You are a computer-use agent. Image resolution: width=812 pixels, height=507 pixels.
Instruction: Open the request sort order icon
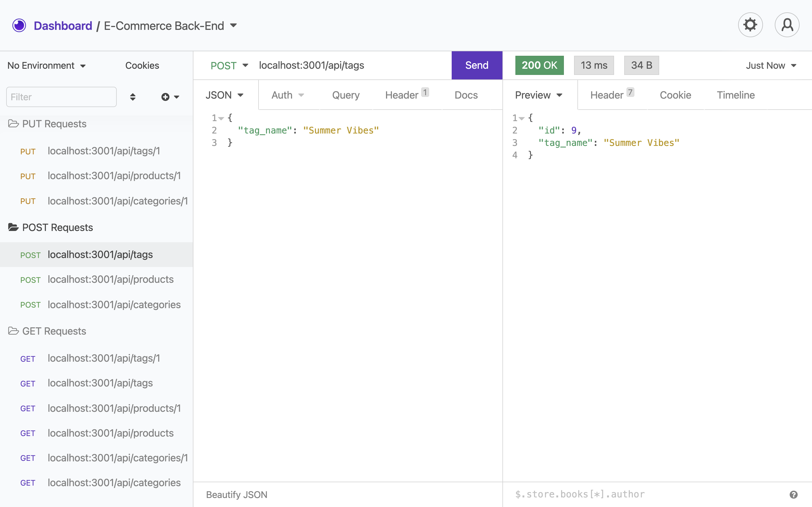point(133,97)
